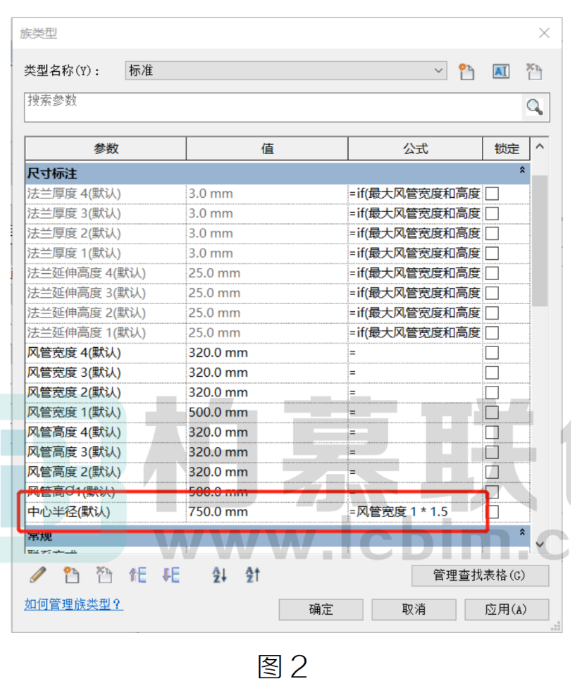This screenshot has height=685, width=571.
Task: Click the 值 column header
Action: pos(267,149)
